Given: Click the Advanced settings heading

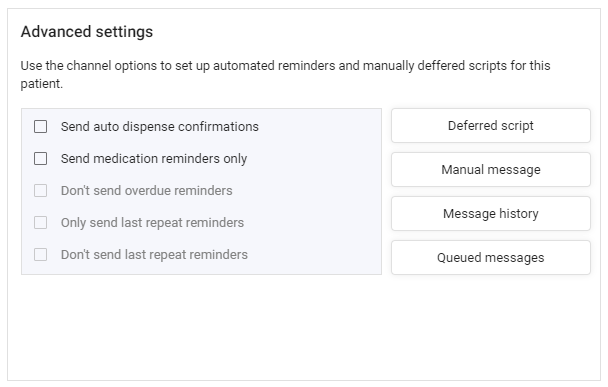Looking at the screenshot, I should (x=87, y=32).
